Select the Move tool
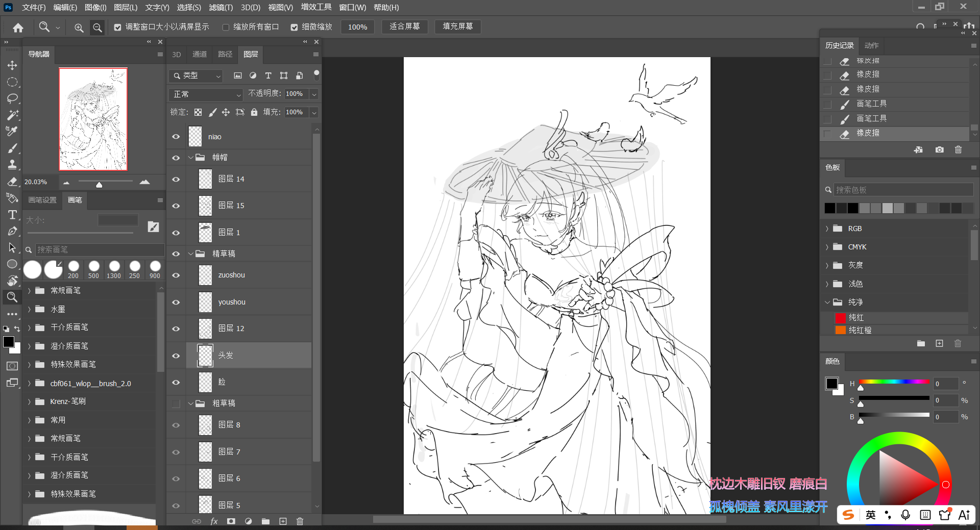The image size is (980, 530). point(12,65)
